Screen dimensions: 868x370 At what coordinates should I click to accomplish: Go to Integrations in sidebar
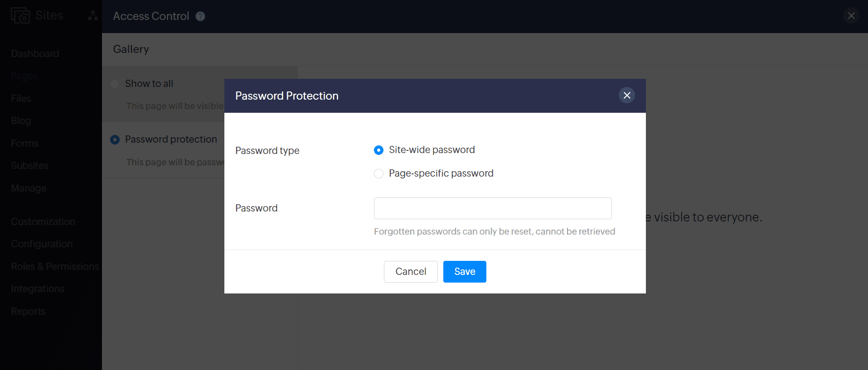click(38, 289)
